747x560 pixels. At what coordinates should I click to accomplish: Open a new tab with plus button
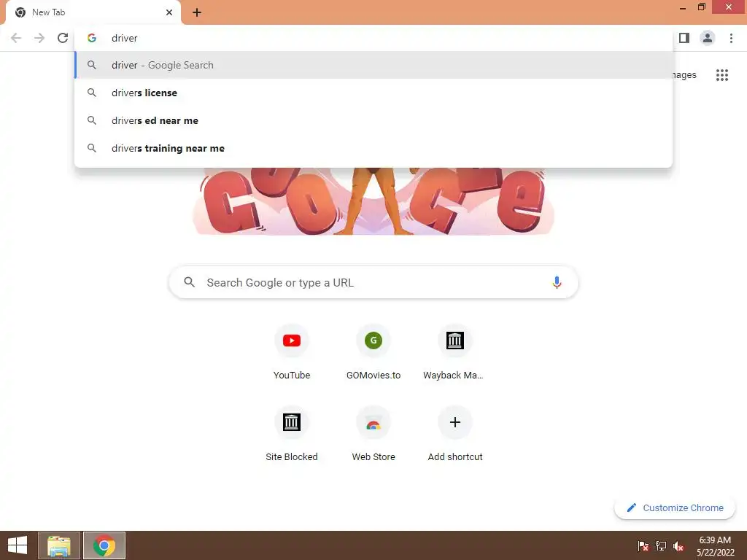tap(197, 12)
